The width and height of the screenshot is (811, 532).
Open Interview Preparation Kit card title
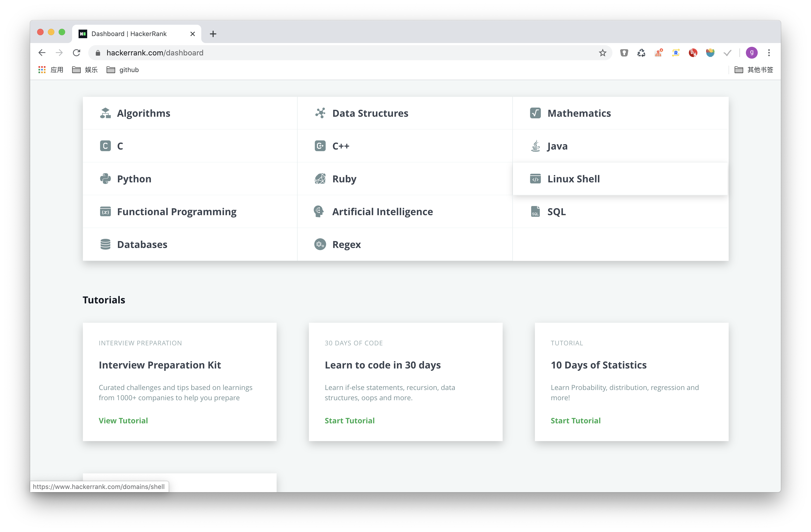160,365
